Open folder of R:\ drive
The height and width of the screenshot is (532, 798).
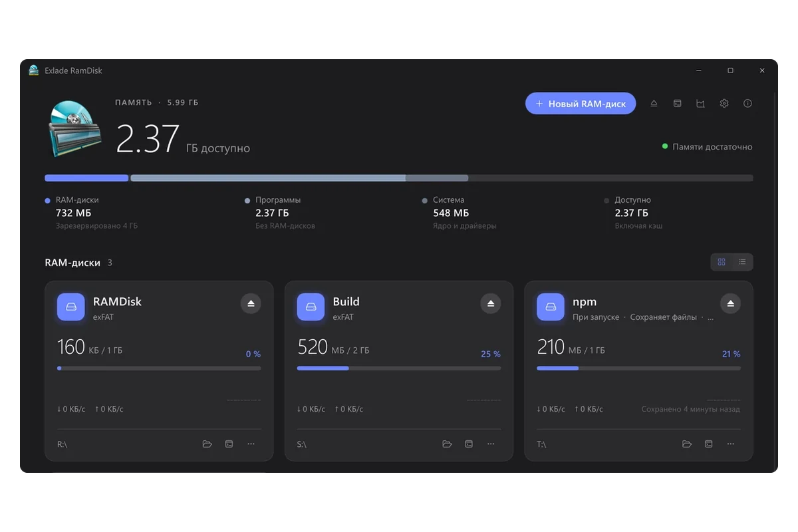207,444
